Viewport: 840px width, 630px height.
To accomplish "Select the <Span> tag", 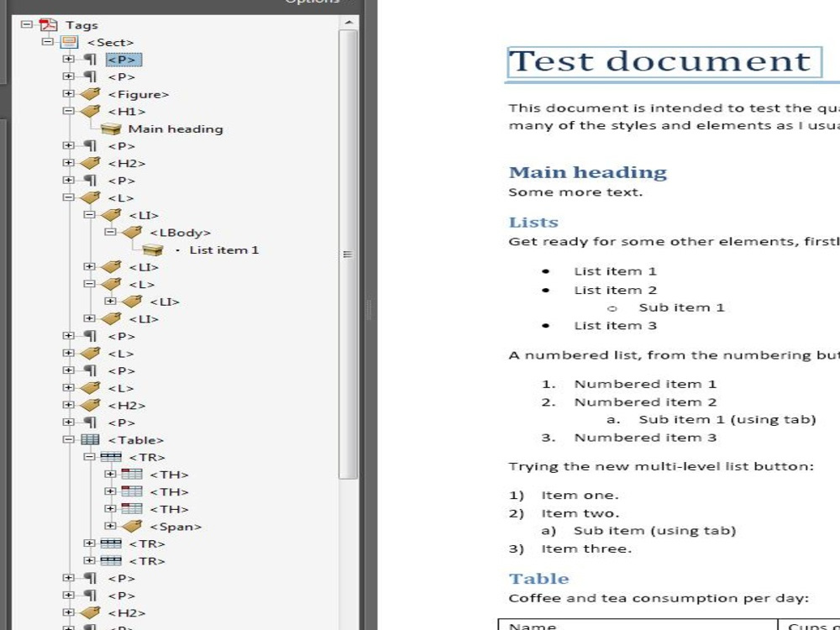I will 176,527.
